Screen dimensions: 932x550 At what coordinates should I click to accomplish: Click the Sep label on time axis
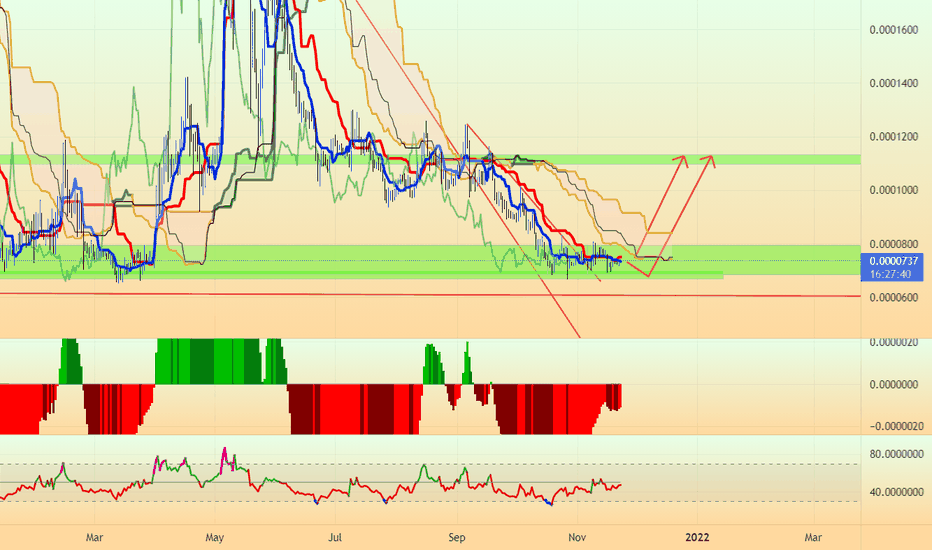(456, 538)
